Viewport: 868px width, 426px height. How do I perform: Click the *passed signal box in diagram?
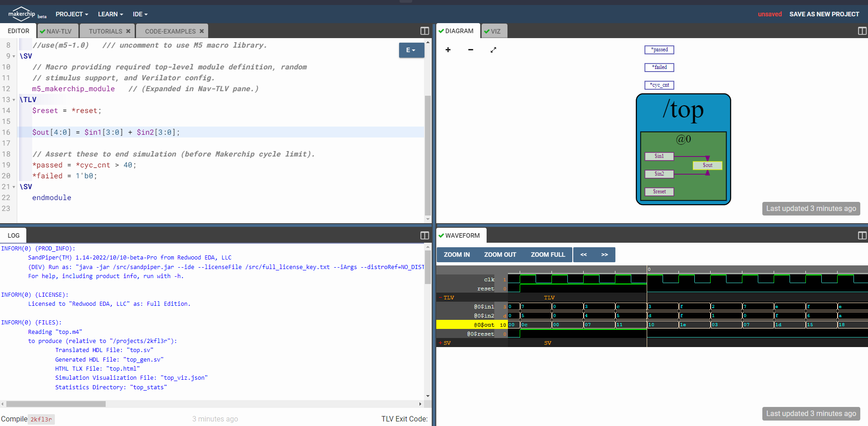pyautogui.click(x=659, y=50)
